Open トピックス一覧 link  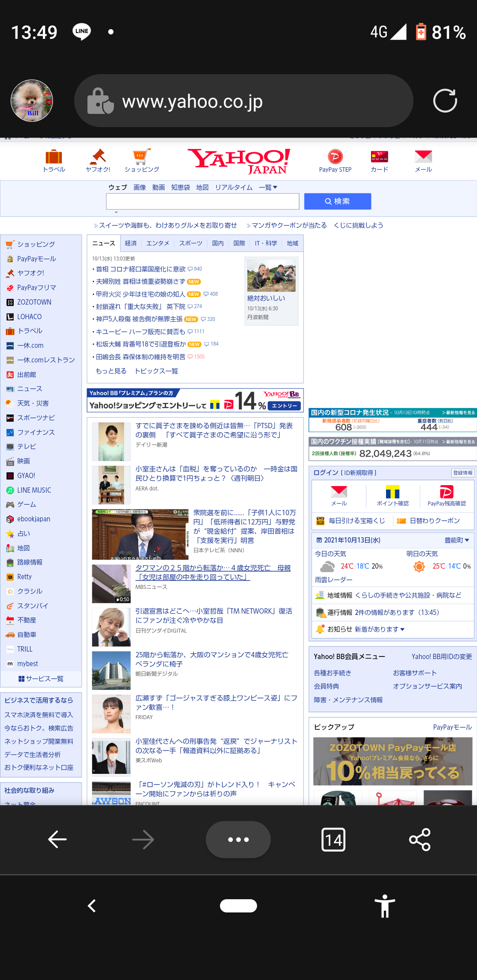pyautogui.click(x=156, y=371)
